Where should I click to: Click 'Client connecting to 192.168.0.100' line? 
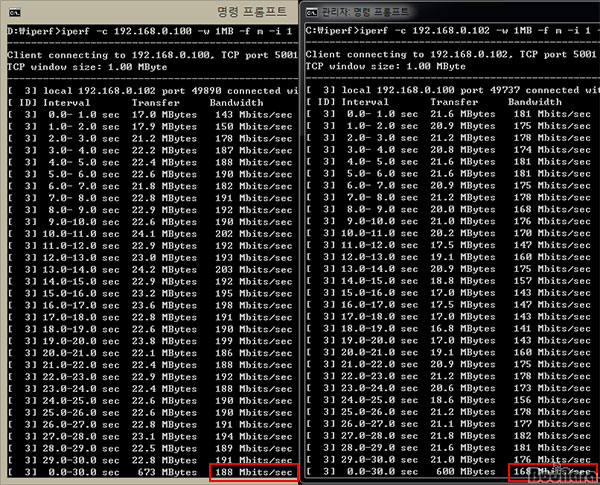pyautogui.click(x=152, y=55)
